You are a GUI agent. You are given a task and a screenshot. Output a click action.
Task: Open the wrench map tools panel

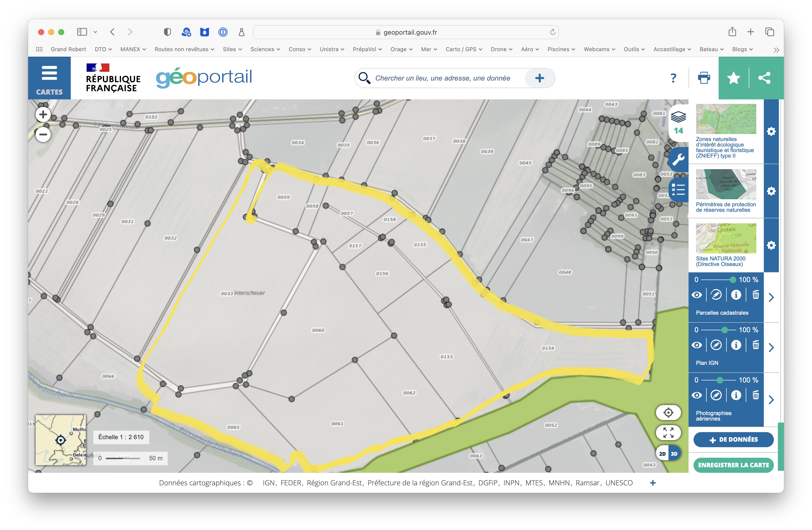coord(678,159)
